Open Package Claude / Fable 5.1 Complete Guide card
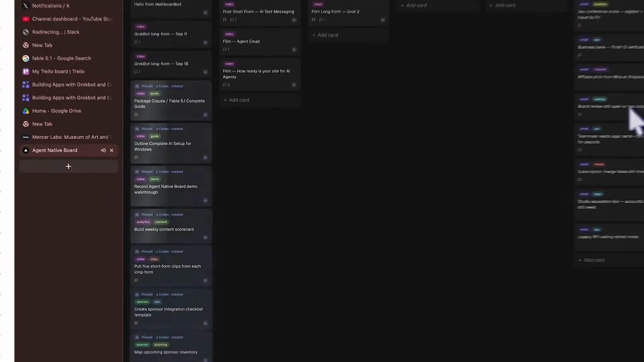Viewport: 644px width, 362px height. (171, 101)
